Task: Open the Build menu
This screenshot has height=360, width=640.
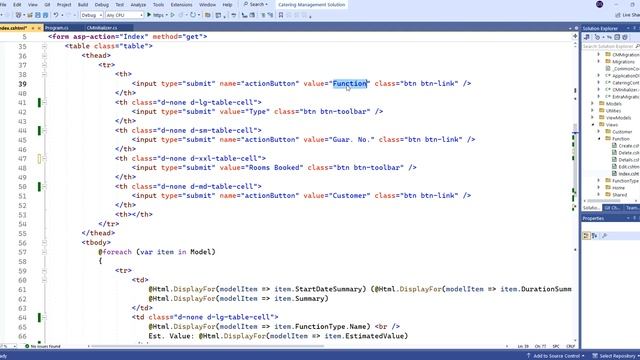Action: 83,4
